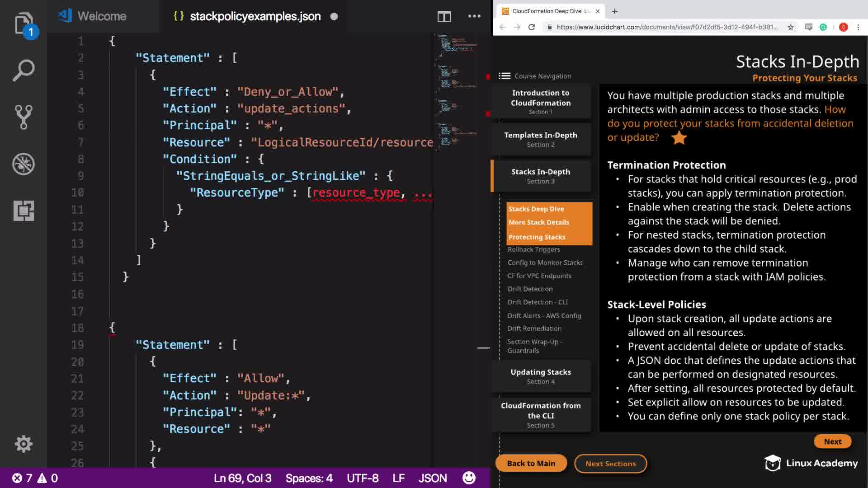Click the split editor icon
The image size is (868, 488).
444,17
